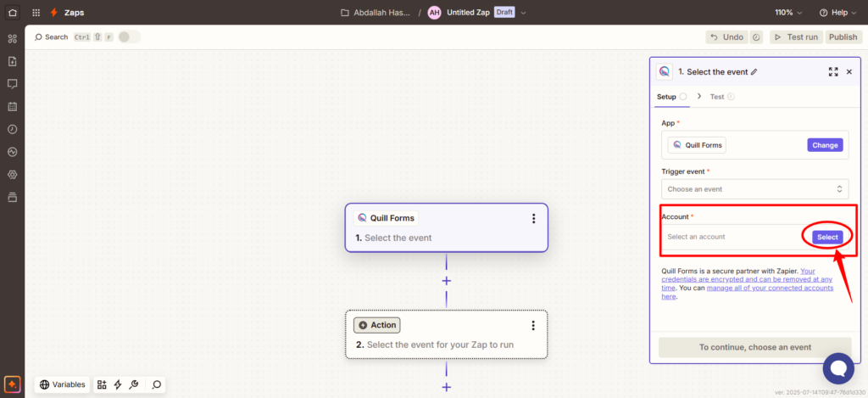The height and width of the screenshot is (398, 868).
Task: Add a step below the Action
Action: point(446,387)
